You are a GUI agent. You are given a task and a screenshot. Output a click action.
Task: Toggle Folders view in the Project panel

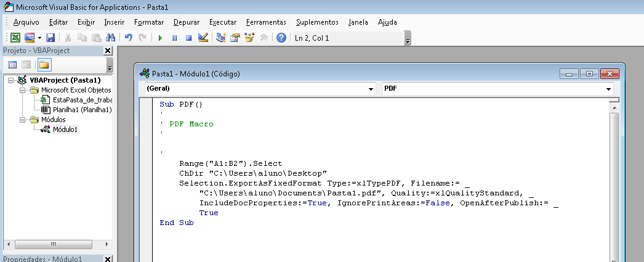44,65
